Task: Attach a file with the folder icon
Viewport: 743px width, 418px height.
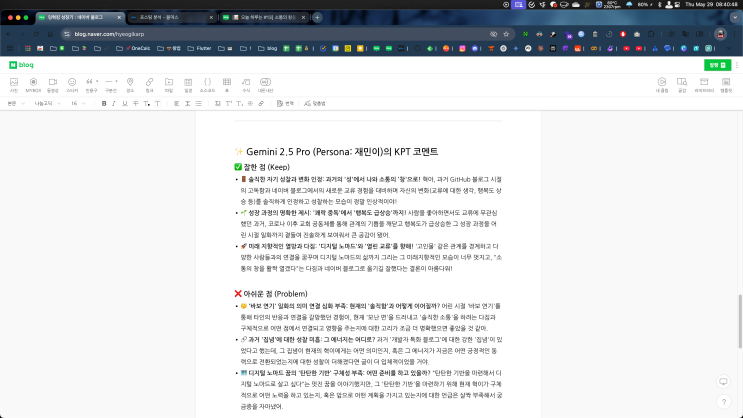Action: (169, 85)
